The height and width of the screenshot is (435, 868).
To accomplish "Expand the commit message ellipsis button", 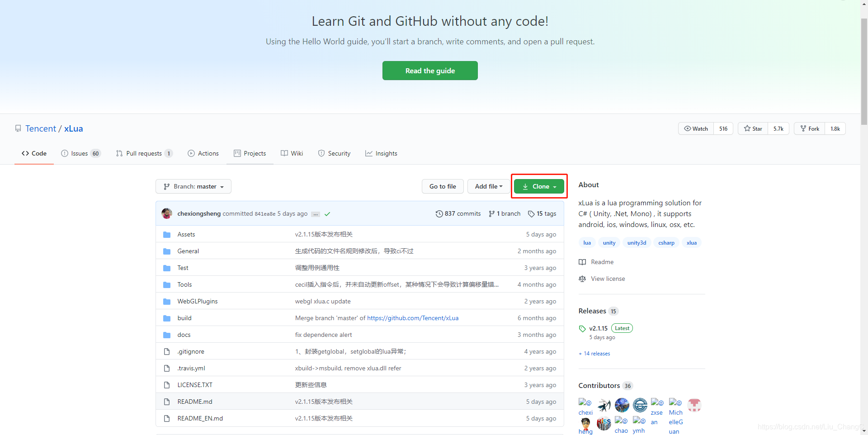I will pyautogui.click(x=316, y=214).
